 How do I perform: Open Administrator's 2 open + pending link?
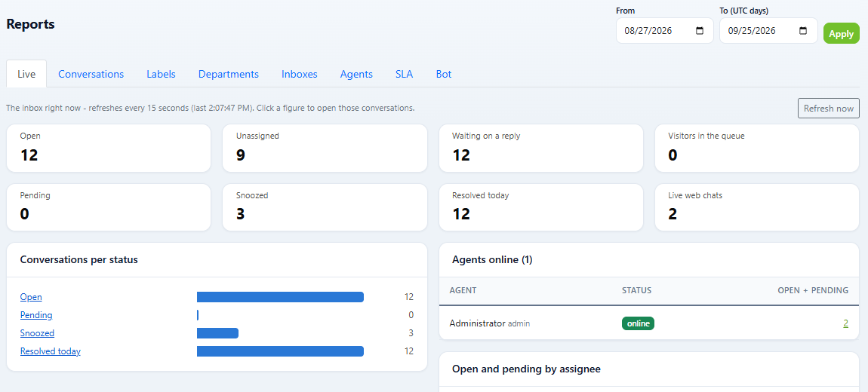click(x=846, y=323)
